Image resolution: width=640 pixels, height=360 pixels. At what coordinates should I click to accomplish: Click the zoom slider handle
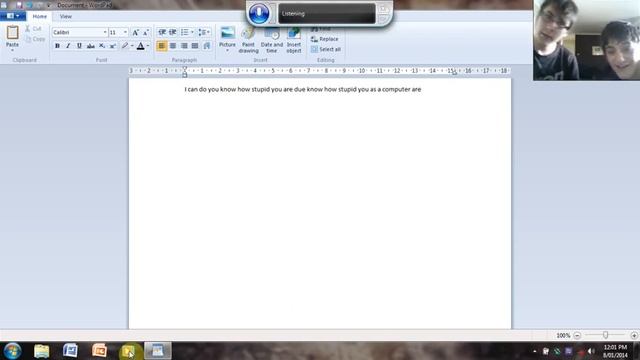(x=606, y=335)
